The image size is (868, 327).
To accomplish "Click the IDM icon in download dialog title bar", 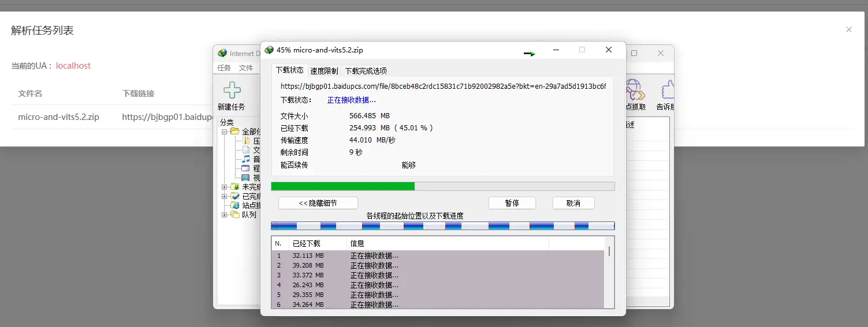I will [269, 50].
